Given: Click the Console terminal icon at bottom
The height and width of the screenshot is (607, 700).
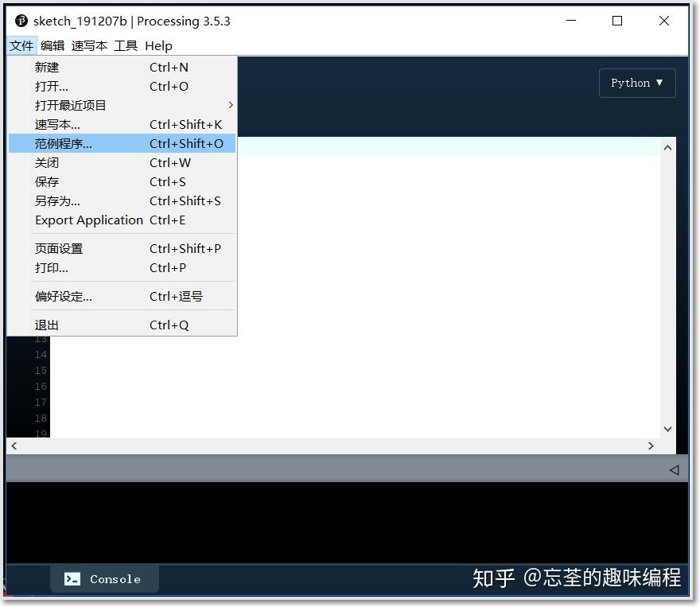Looking at the screenshot, I should [x=72, y=579].
